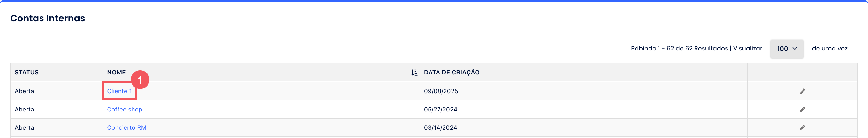This screenshot has height=138, width=868.
Task: Click the Aberta status in Coffee shop row
Action: tap(24, 109)
